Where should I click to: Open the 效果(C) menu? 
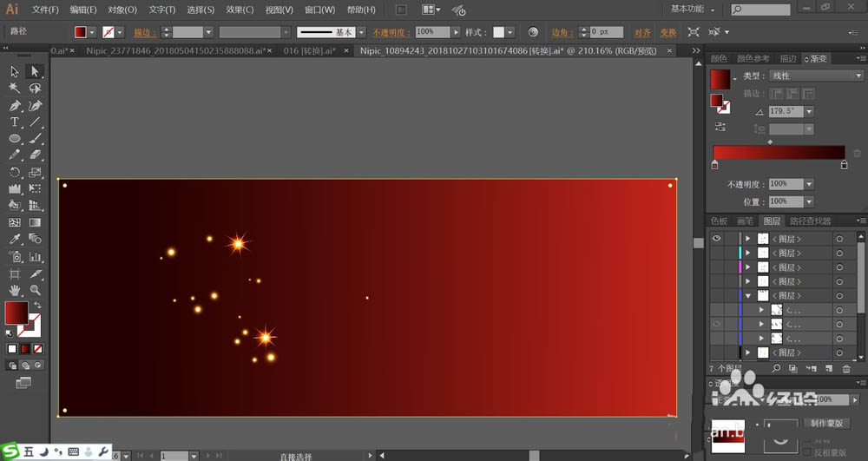(x=240, y=10)
